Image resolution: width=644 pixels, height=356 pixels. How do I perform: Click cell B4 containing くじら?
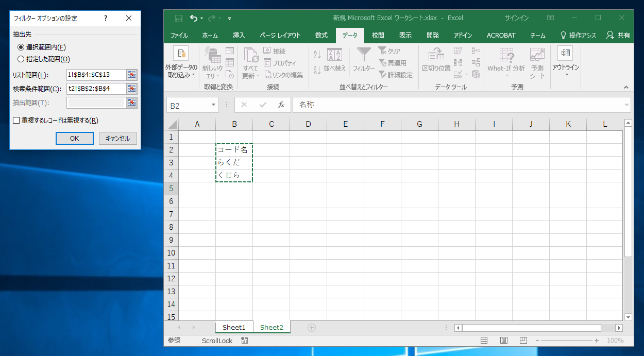234,176
